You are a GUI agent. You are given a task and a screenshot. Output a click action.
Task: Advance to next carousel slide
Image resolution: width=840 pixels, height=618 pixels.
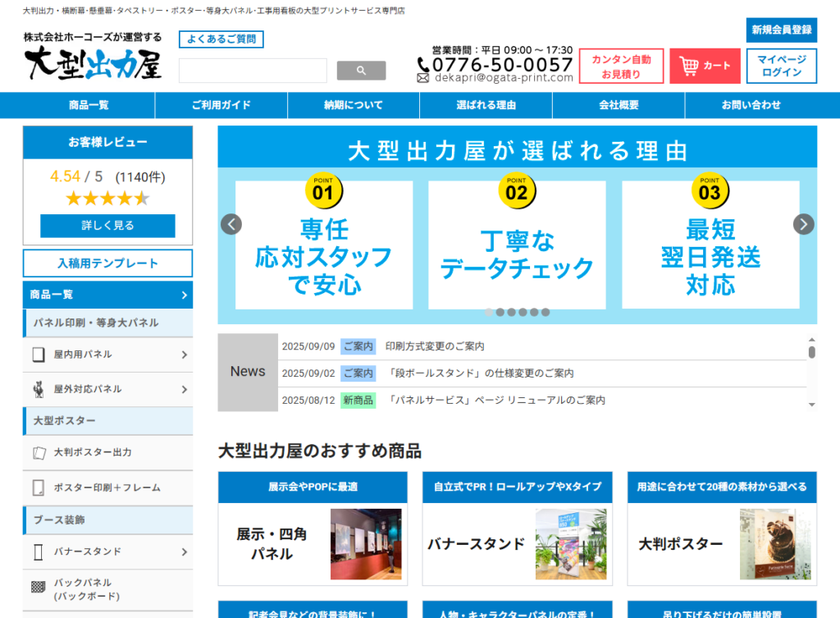804,224
